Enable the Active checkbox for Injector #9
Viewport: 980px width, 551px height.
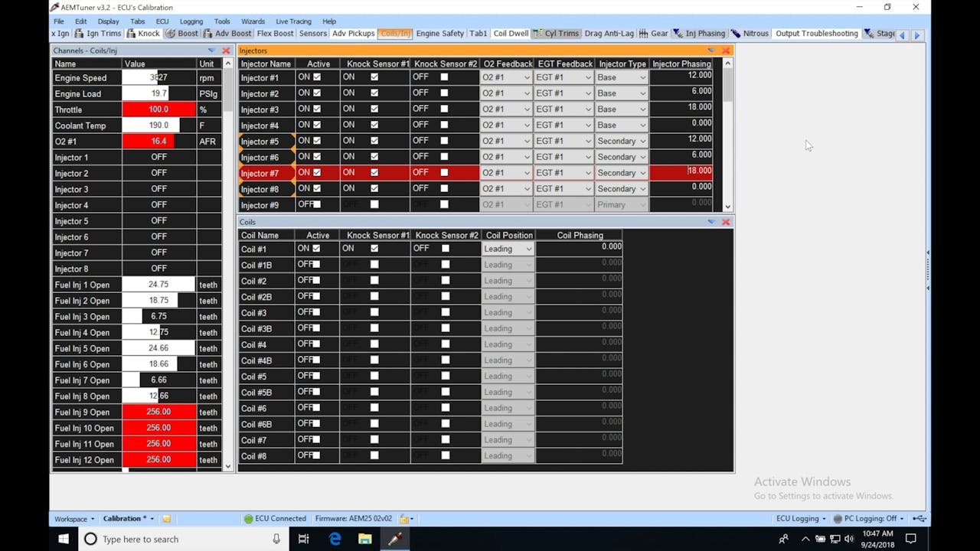coord(316,204)
